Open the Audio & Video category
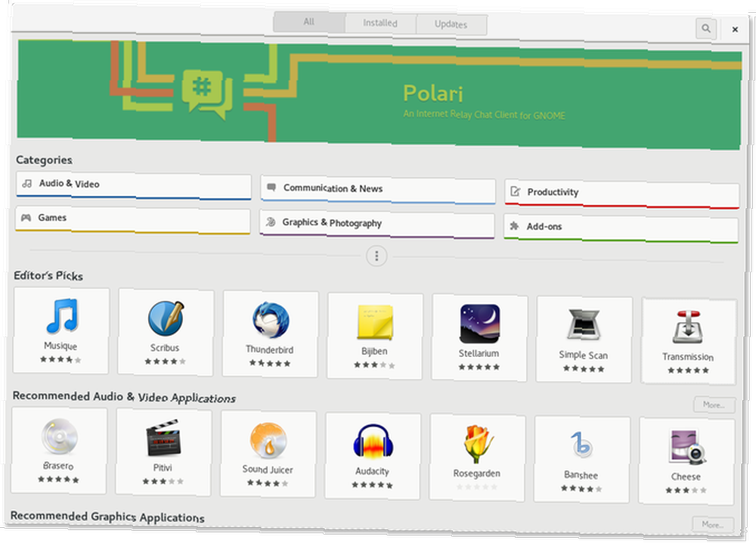This screenshot has width=756, height=543. [x=134, y=185]
